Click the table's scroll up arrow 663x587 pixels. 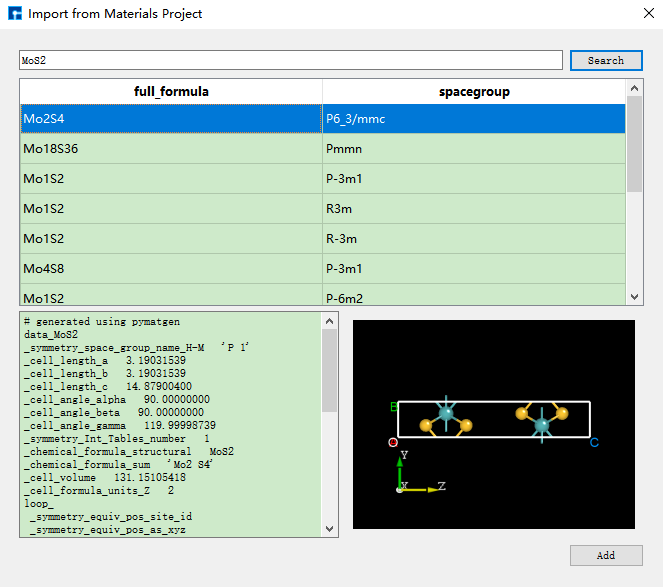[x=634, y=88]
